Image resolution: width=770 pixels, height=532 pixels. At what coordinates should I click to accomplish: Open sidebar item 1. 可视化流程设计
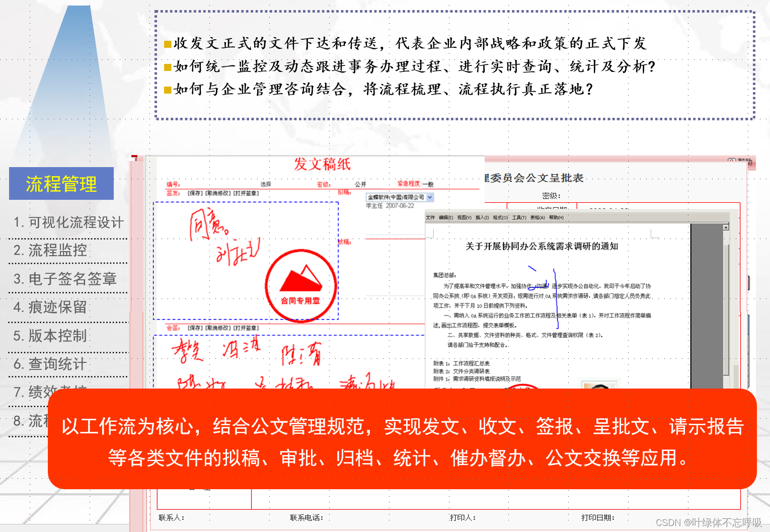coord(68,222)
